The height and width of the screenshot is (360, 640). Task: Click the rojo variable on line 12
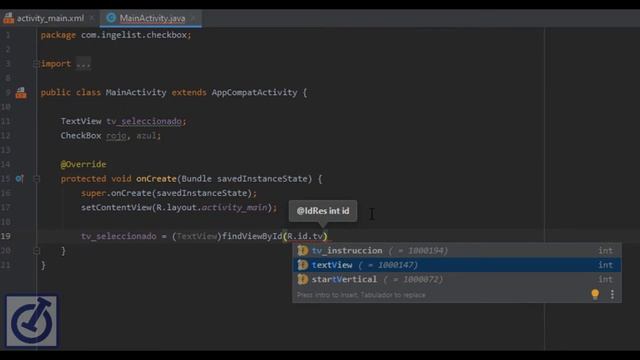[x=116, y=136]
